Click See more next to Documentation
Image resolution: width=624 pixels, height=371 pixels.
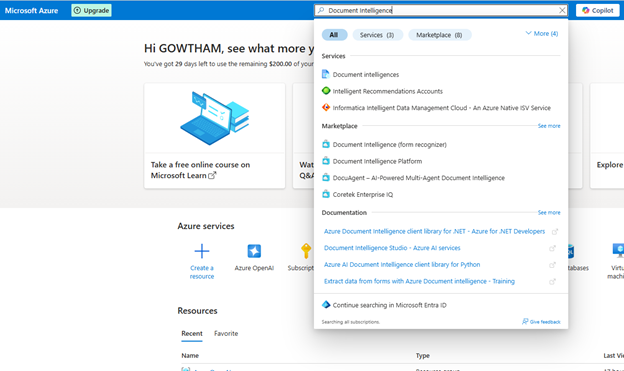click(549, 213)
